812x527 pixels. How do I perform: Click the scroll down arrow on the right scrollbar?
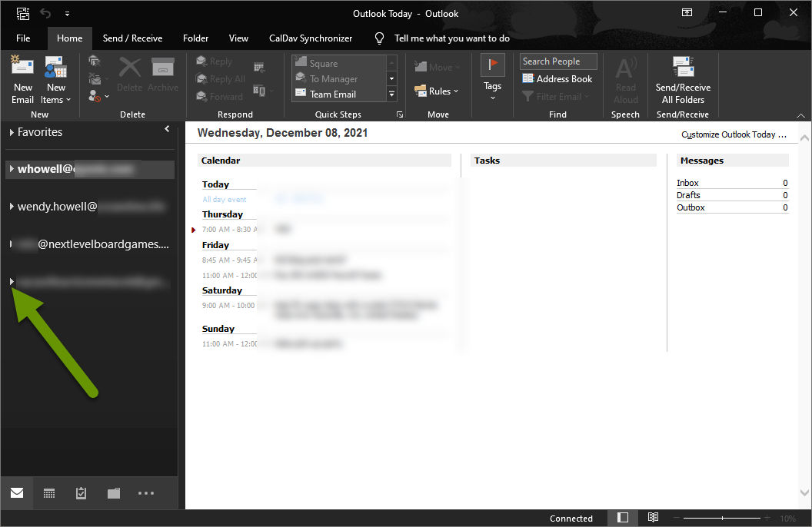pos(804,493)
